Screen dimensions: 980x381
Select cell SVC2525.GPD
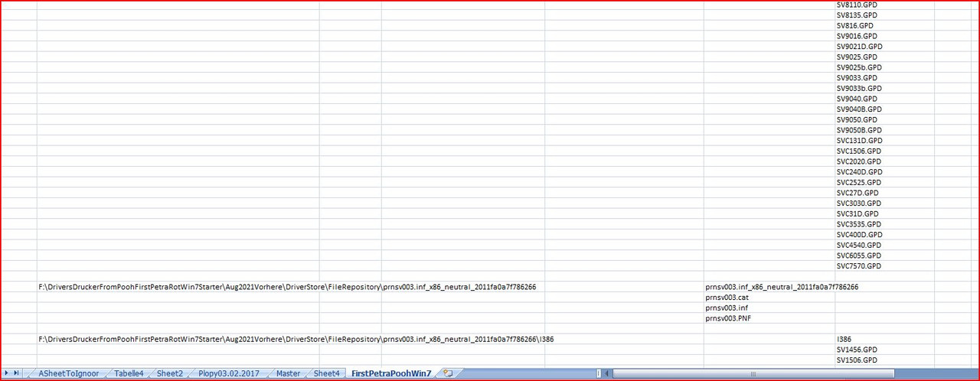pos(884,182)
